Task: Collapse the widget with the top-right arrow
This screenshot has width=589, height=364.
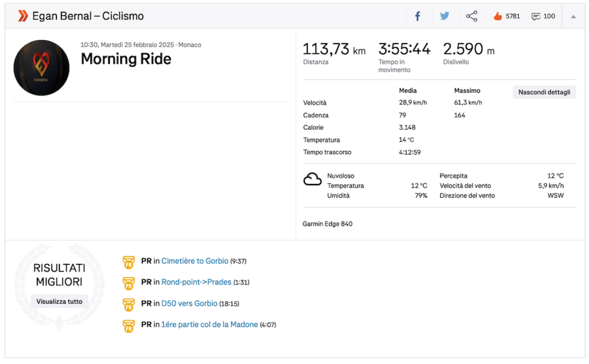Action: (573, 17)
